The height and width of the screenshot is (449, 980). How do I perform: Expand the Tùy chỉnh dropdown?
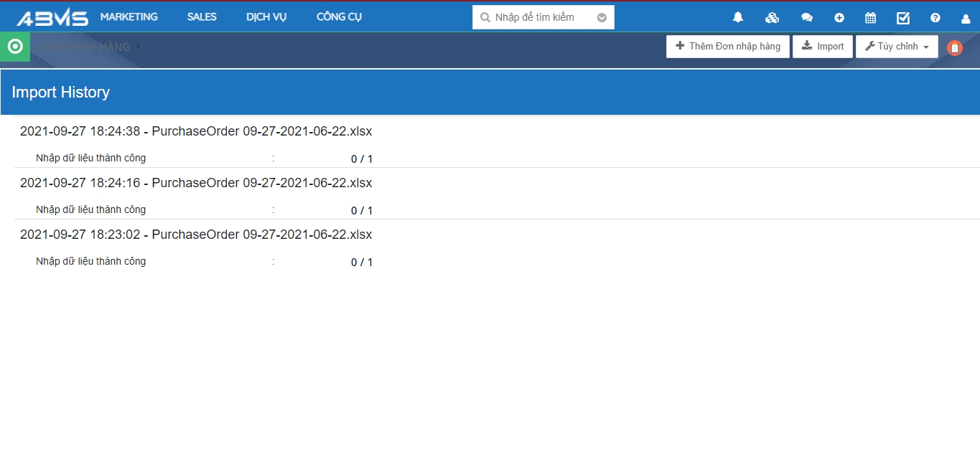click(897, 47)
